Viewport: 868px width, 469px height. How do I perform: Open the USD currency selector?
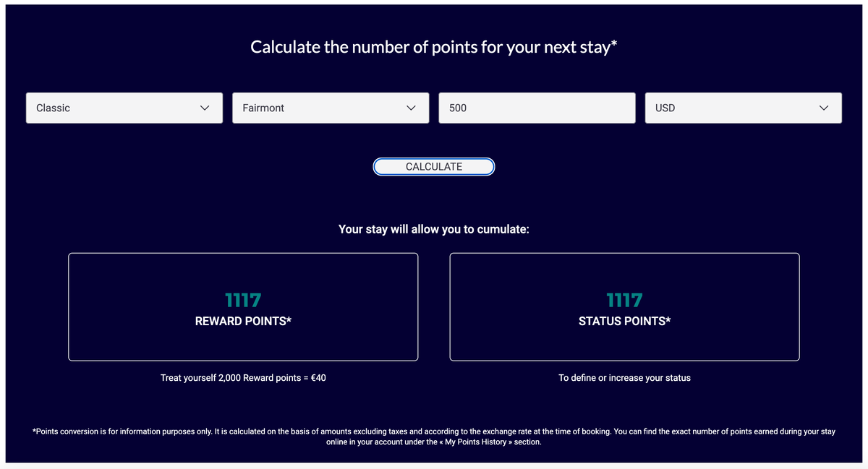[x=743, y=107]
